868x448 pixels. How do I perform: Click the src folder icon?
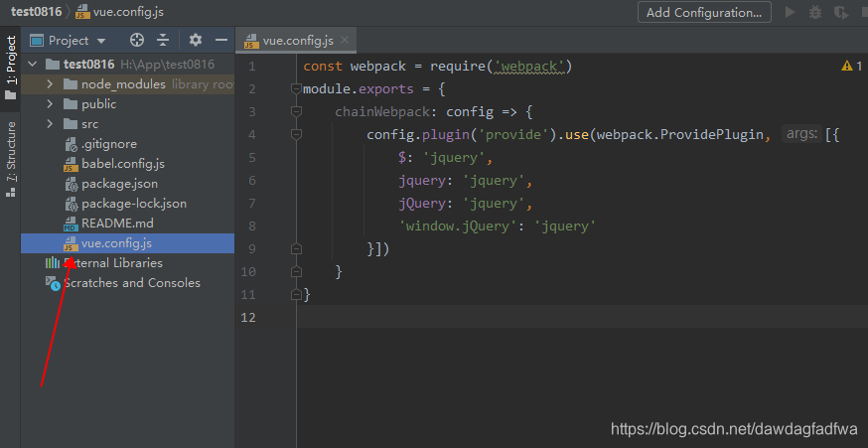[x=71, y=124]
